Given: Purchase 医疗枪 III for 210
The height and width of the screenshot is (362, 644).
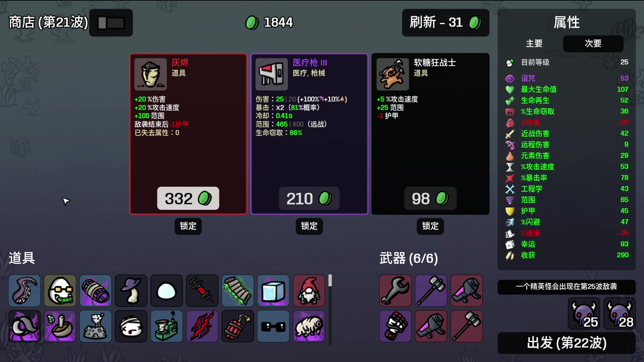Looking at the screenshot, I should 309,198.
